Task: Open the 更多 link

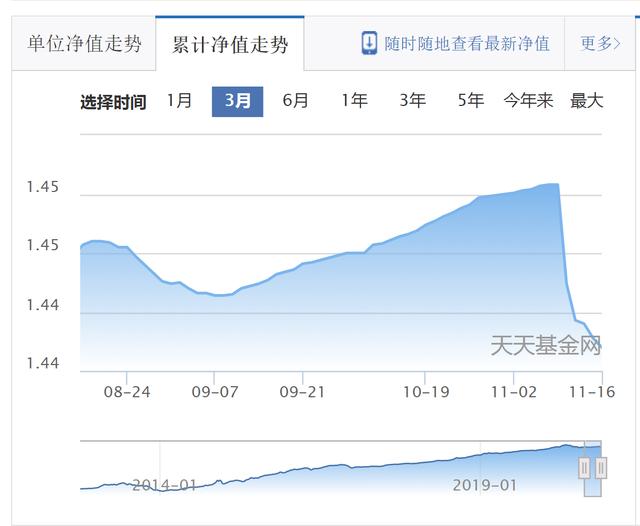Action: coord(600,43)
